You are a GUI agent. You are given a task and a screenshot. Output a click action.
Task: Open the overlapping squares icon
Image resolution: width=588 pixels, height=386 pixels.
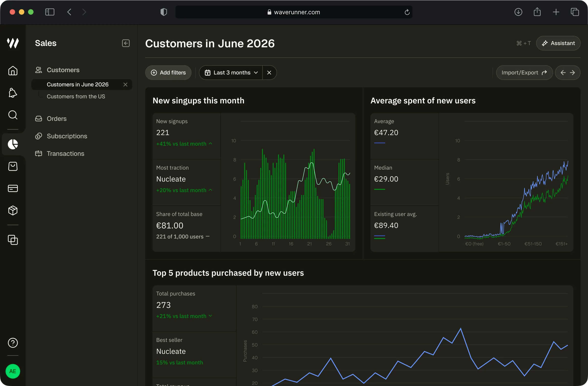coord(13,240)
